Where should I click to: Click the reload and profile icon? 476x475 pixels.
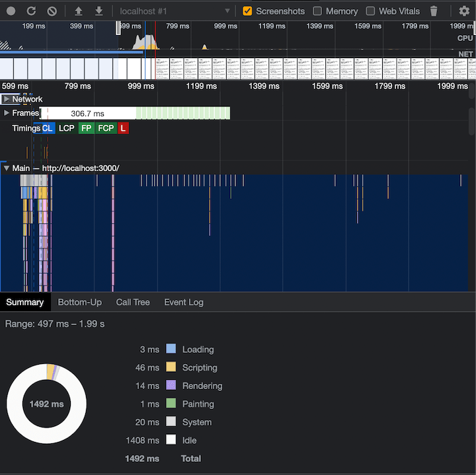click(x=31, y=11)
